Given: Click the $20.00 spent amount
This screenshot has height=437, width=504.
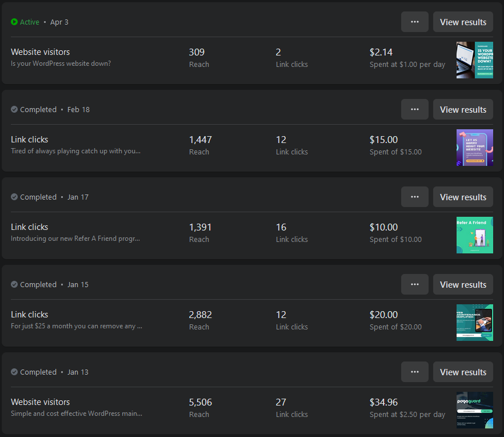Looking at the screenshot, I should (383, 315).
